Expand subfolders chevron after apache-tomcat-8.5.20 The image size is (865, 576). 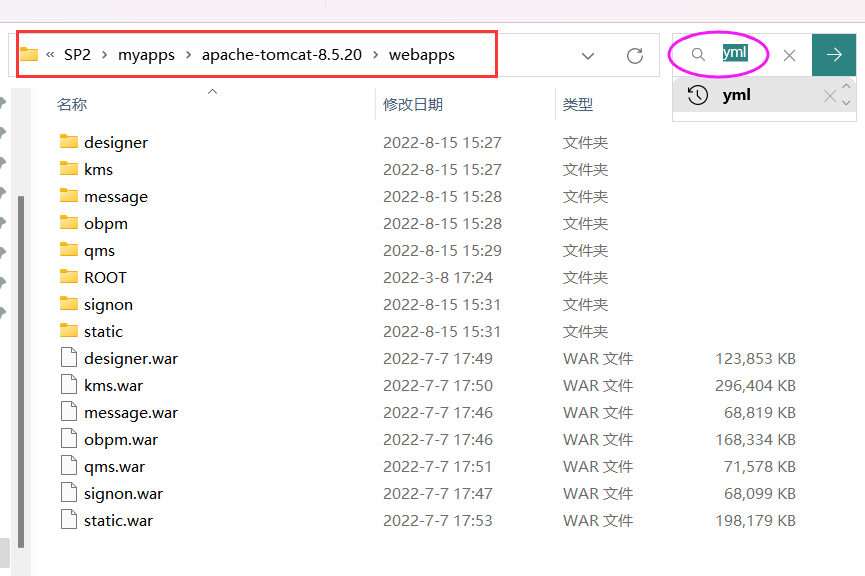376,55
